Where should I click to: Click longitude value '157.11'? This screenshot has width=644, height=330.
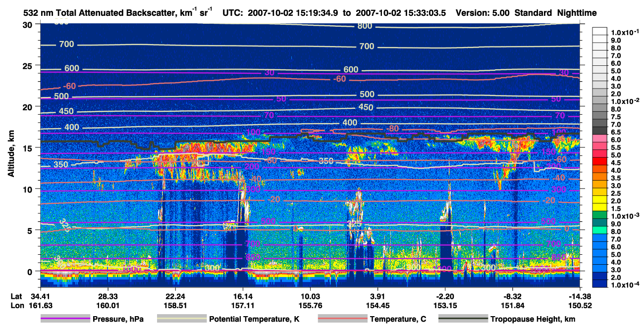[x=243, y=305]
